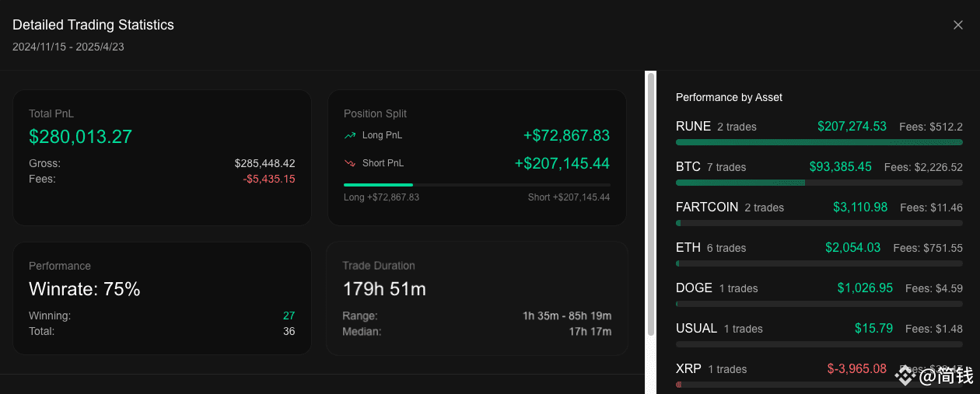Click the Median value 17h 17m
This screenshot has height=394, width=980.
click(590, 331)
